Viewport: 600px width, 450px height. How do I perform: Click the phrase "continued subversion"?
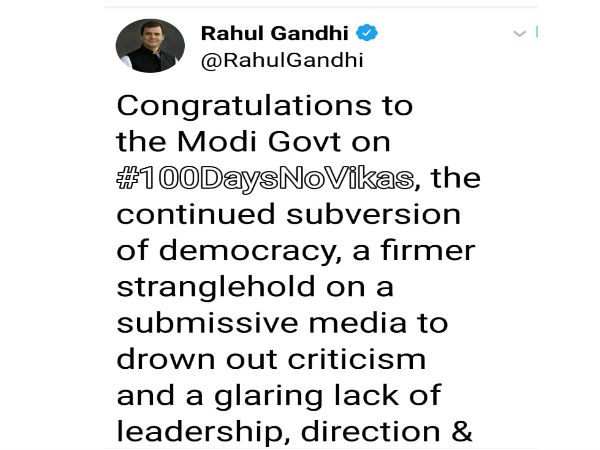[290, 215]
